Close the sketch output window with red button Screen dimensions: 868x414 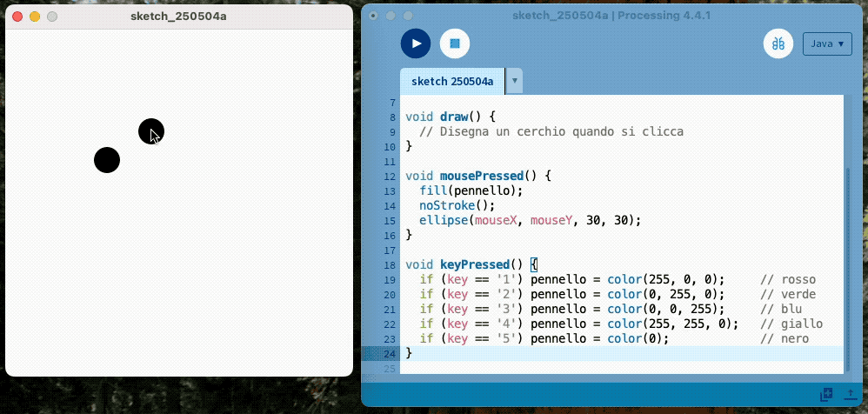pos(17,17)
